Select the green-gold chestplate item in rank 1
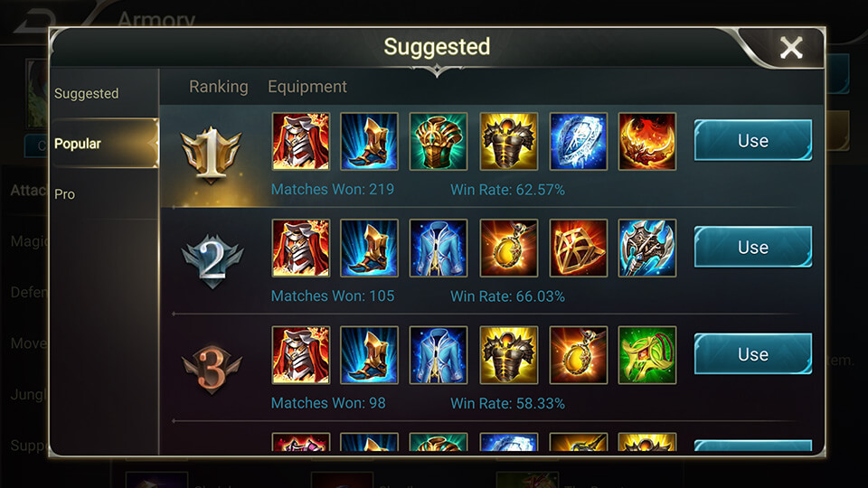This screenshot has height=488, width=868. pos(439,141)
